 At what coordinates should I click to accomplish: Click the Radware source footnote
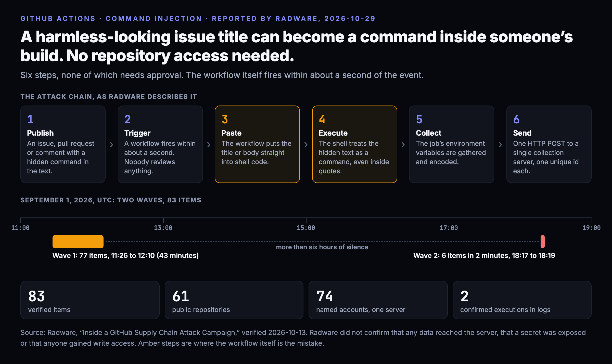(x=303, y=338)
